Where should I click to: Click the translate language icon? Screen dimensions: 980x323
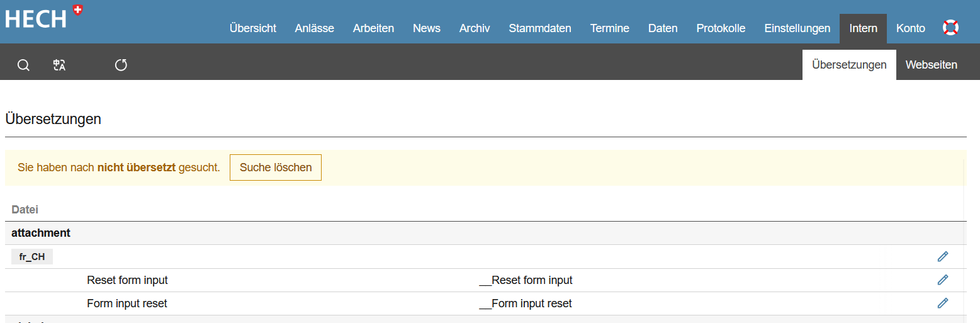[59, 65]
